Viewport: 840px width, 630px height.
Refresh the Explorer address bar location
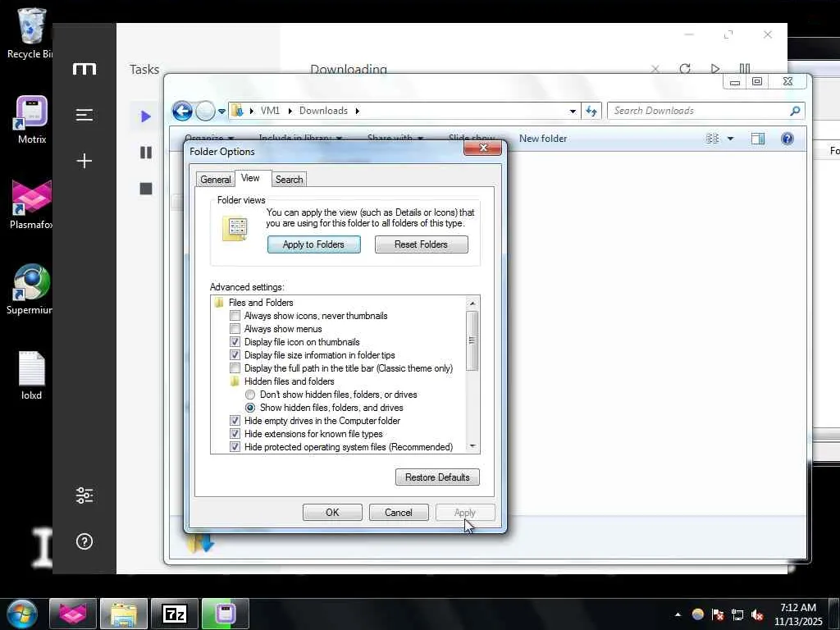click(x=591, y=111)
